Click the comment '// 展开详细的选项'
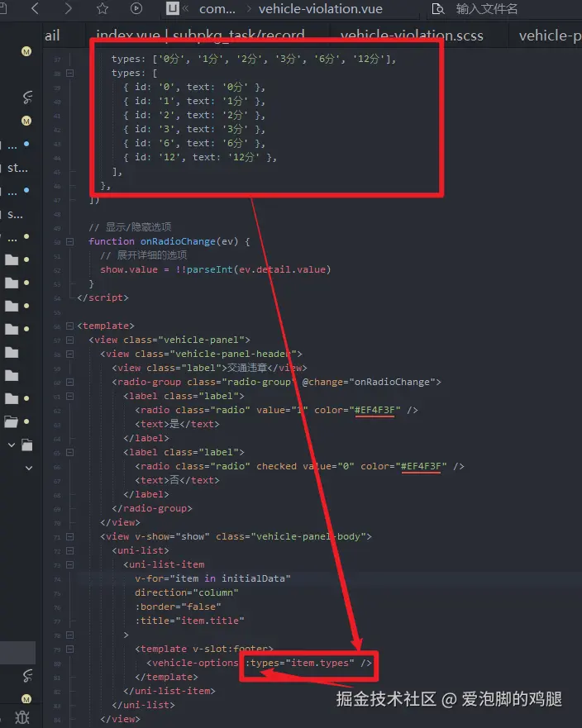The width and height of the screenshot is (582, 728). 144,255
